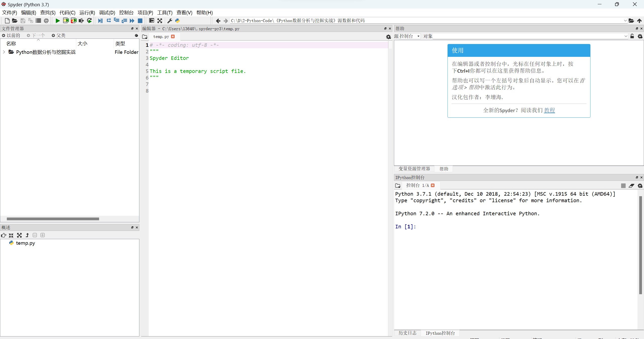Screen dimensions: 644x339
Task: Toggle the Help panel lock icon
Action: pos(632,36)
